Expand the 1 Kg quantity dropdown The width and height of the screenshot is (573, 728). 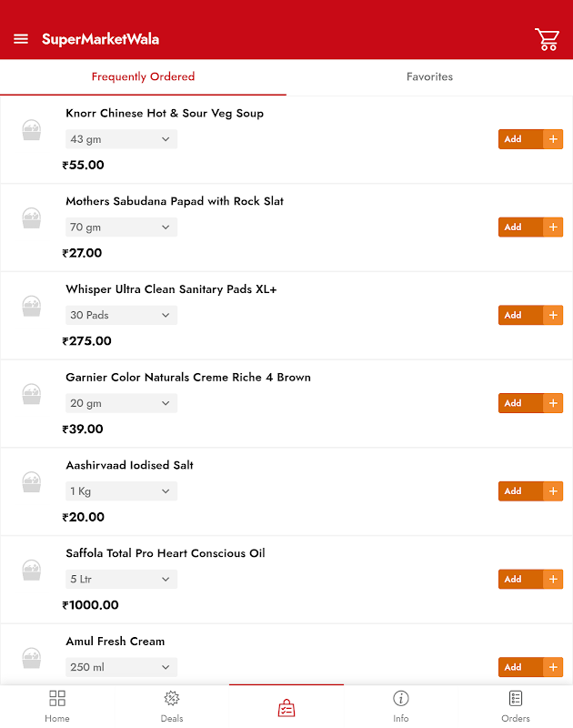tap(121, 491)
